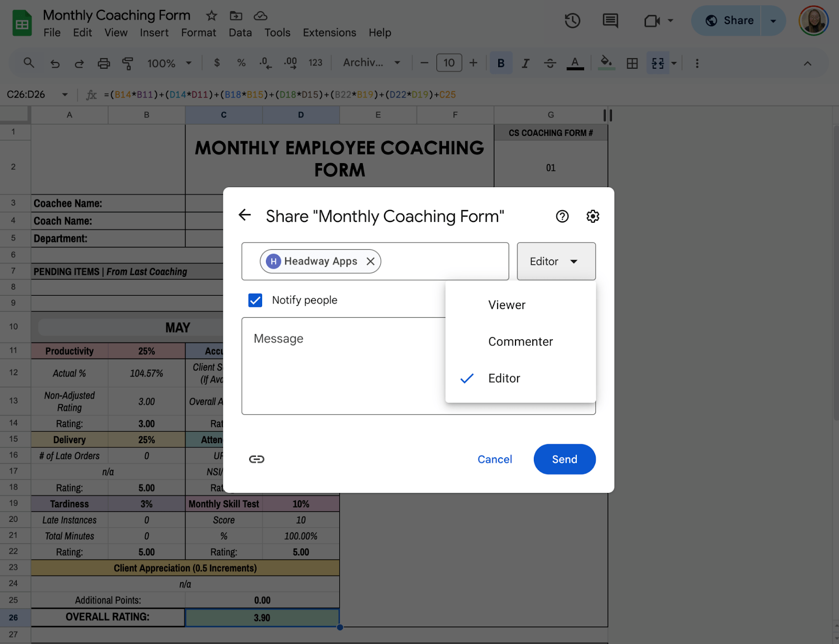839x644 pixels.
Task: Toggle bold formatting button
Action: 501,63
